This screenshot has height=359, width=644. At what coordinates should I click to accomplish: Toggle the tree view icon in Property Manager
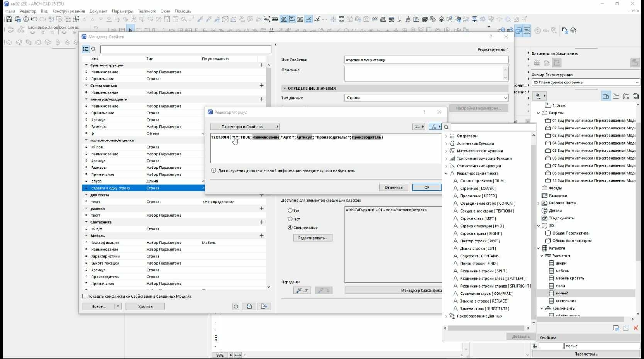point(86,49)
